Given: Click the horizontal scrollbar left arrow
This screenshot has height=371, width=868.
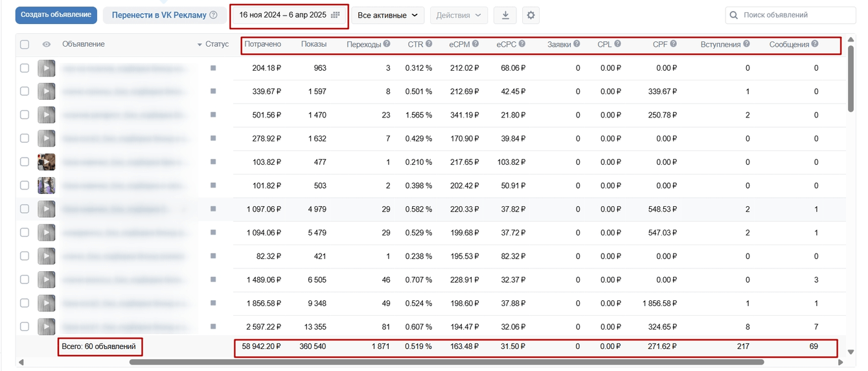Looking at the screenshot, I should [x=21, y=362].
